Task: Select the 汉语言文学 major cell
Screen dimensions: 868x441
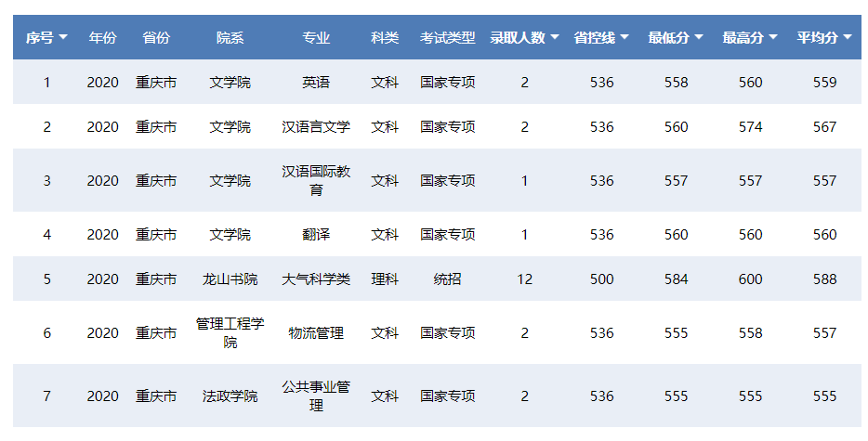Action: [x=316, y=126]
